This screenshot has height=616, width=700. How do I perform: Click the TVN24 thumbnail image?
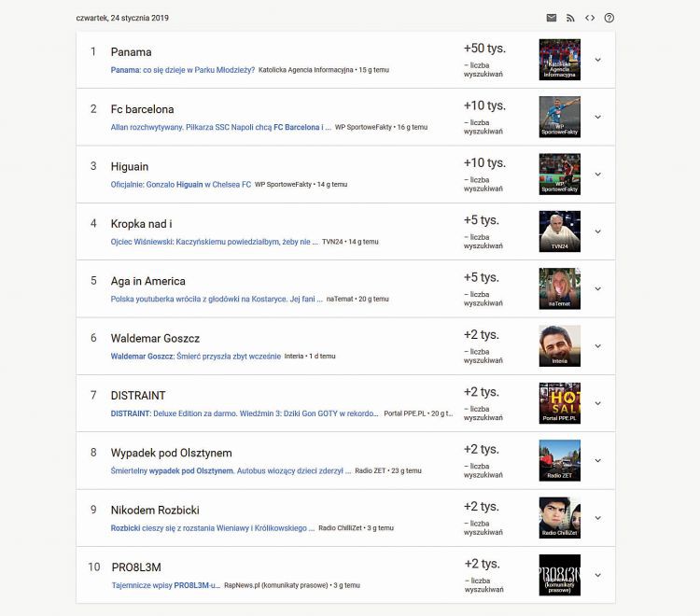point(560,231)
